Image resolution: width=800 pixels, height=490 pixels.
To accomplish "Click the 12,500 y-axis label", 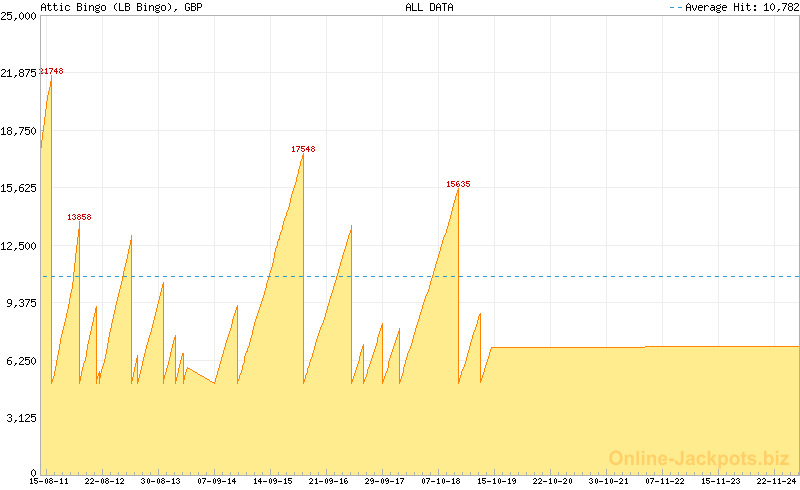I will coord(19,245).
